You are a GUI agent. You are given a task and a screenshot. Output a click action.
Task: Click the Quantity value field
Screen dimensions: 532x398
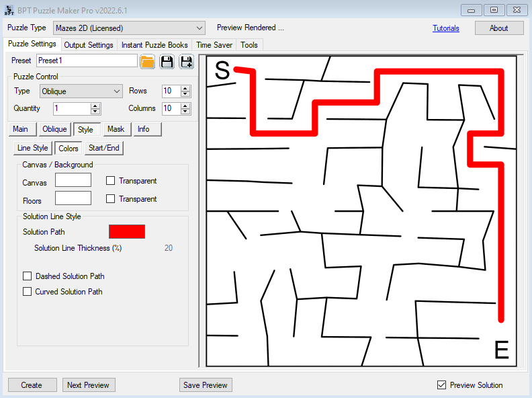point(73,109)
